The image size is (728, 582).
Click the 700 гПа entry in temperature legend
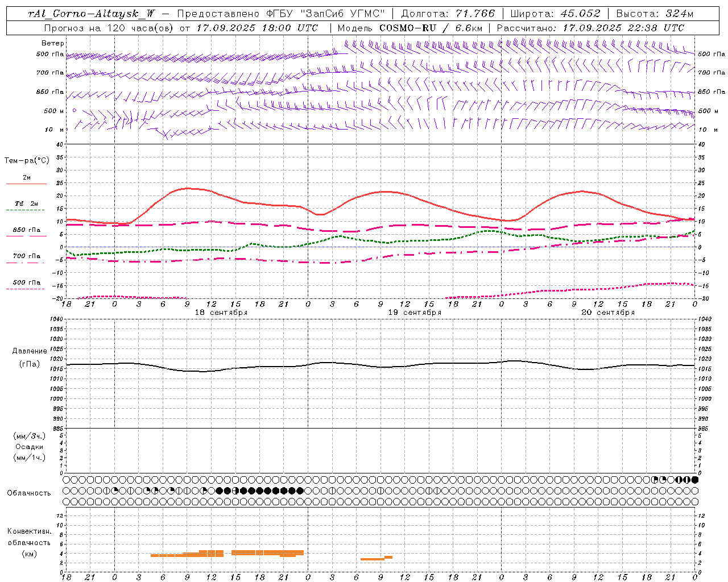(x=26, y=256)
